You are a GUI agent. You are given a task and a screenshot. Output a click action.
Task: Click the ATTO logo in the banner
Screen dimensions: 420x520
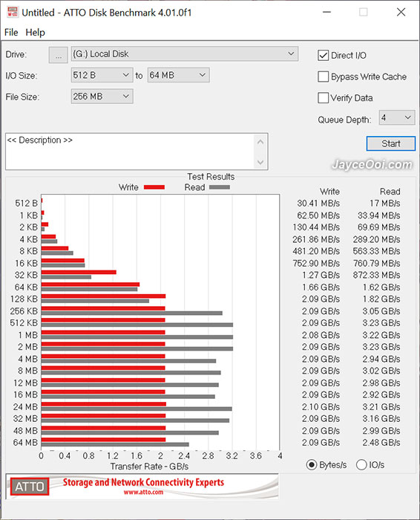pyautogui.click(x=30, y=487)
